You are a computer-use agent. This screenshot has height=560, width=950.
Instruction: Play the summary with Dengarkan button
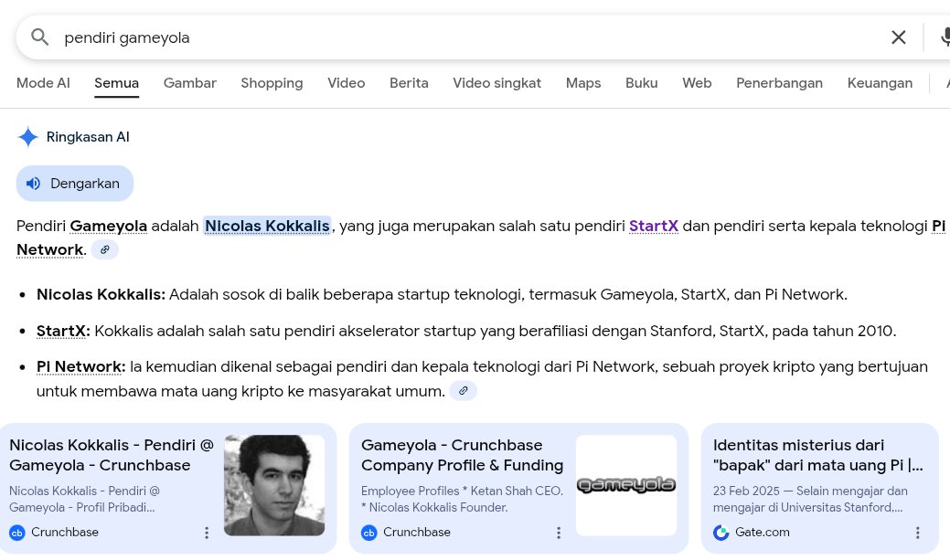point(75,184)
